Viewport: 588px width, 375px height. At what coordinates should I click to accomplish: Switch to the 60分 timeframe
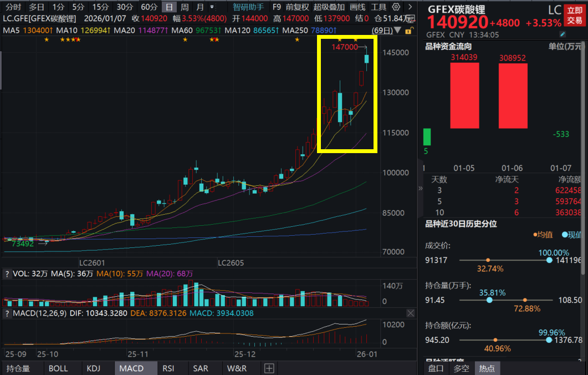coord(149,7)
